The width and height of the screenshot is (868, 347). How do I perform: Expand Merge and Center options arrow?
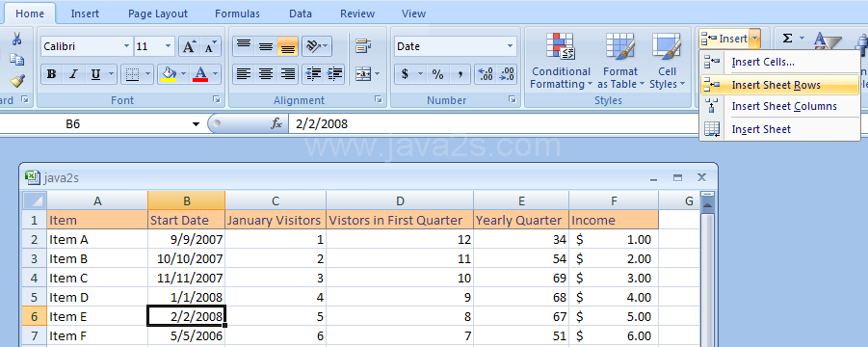[377, 74]
